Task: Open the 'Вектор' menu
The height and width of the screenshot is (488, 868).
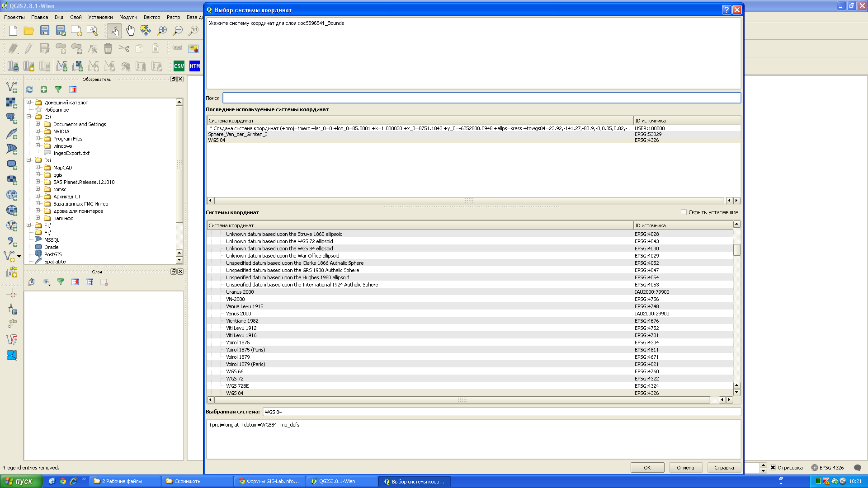Action: pos(151,17)
